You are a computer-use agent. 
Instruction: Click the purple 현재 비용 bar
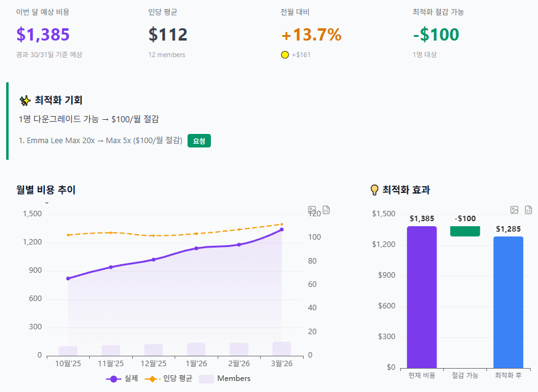tap(422, 297)
